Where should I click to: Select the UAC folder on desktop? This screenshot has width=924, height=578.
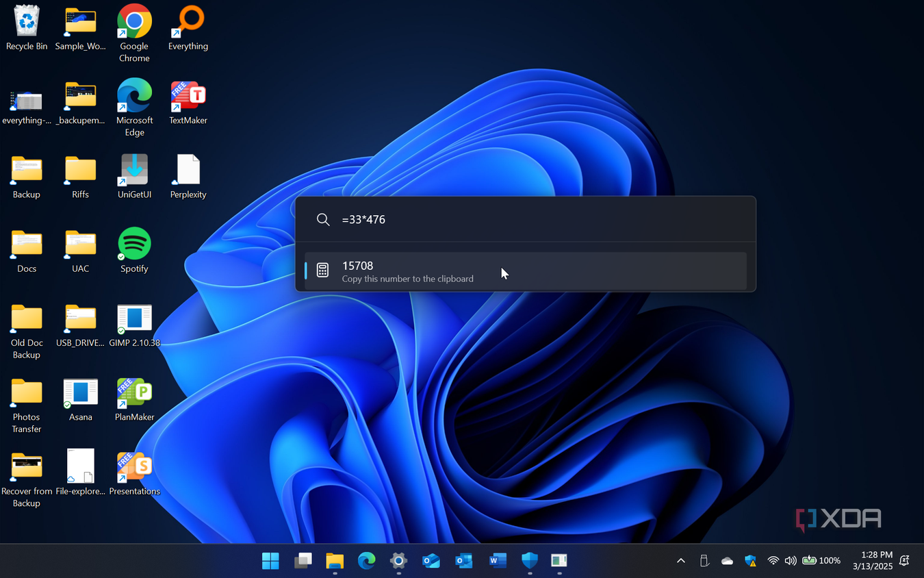[81, 250]
